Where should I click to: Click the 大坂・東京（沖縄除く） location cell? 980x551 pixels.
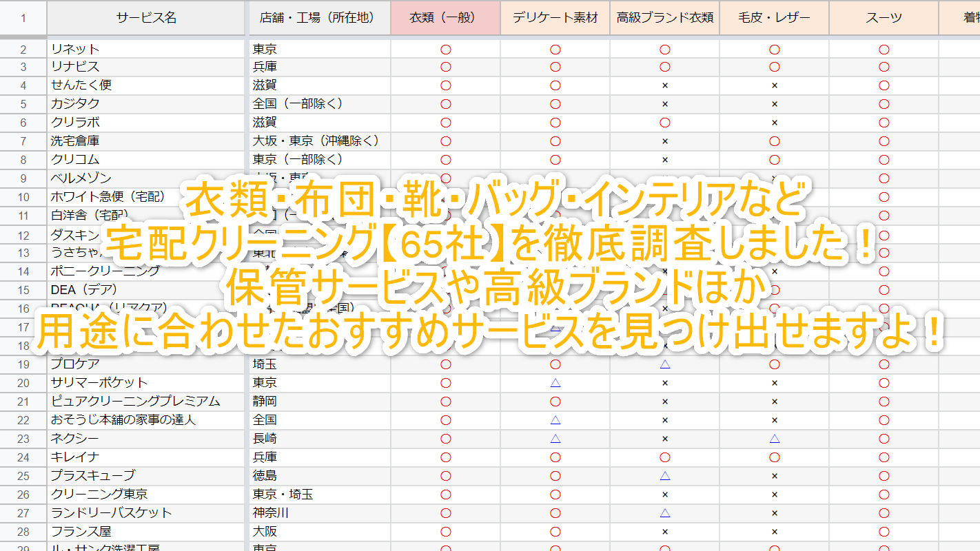point(320,141)
